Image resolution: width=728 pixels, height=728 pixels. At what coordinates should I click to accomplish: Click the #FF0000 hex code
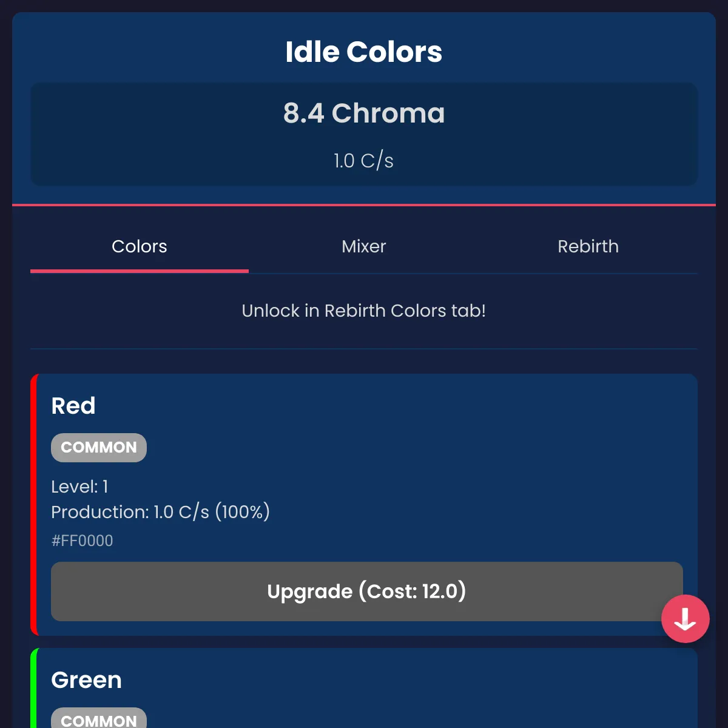[x=83, y=541]
